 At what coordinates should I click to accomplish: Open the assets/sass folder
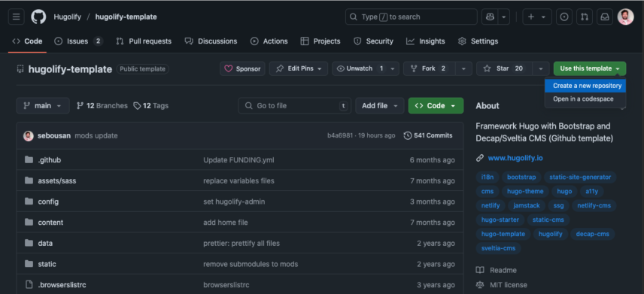pos(56,180)
